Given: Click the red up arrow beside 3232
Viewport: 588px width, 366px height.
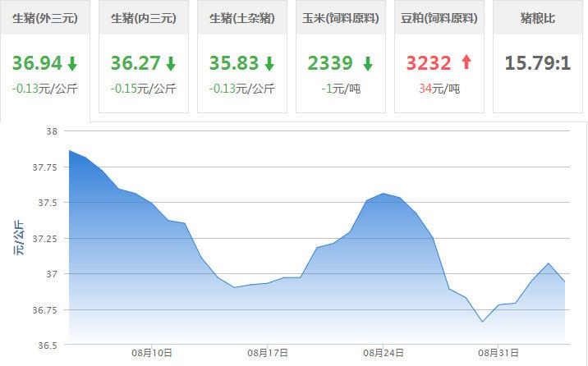Looking at the screenshot, I should (x=466, y=62).
